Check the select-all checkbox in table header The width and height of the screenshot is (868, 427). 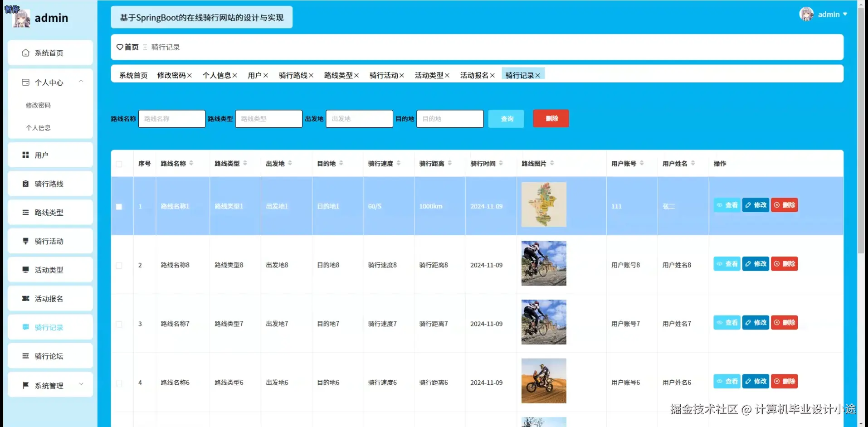(x=119, y=164)
